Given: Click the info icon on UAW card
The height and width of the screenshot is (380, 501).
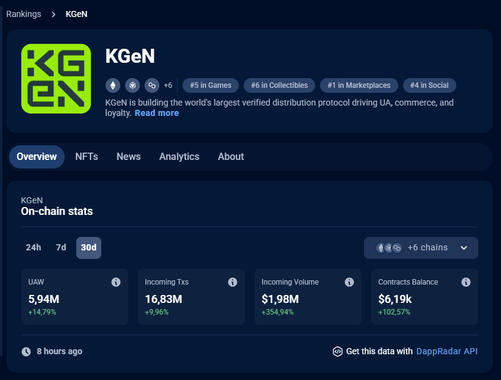Looking at the screenshot, I should coord(116,282).
